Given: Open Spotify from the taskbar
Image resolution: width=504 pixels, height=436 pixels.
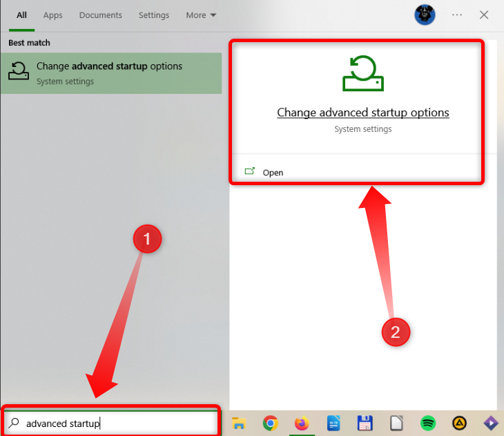Looking at the screenshot, I should click(427, 423).
